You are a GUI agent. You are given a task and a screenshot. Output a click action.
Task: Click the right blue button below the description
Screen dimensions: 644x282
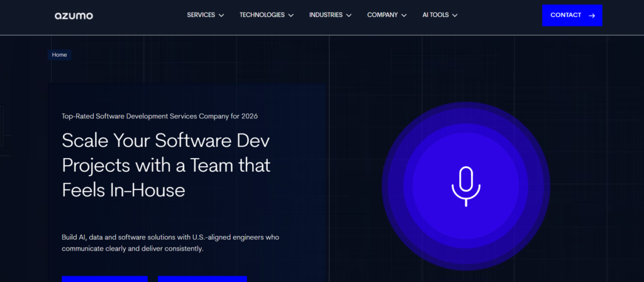[202, 278]
